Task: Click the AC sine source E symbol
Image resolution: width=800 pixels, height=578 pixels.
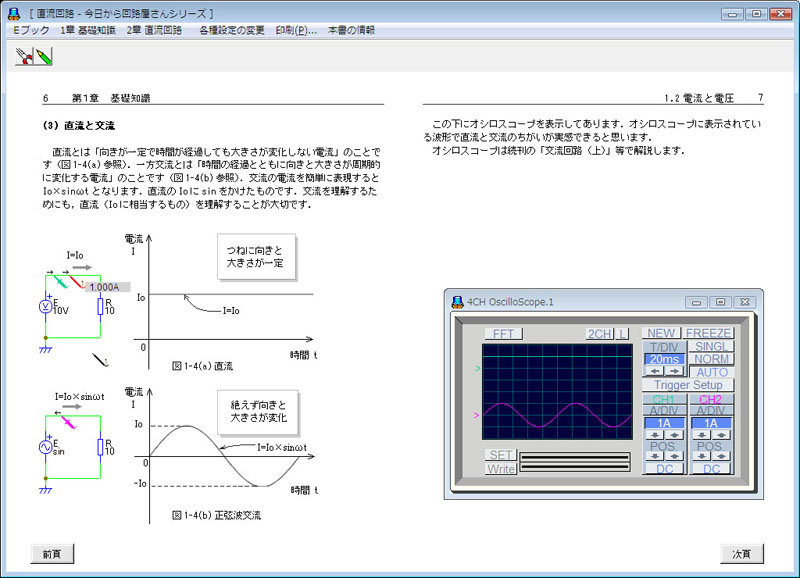Action: [x=45, y=447]
